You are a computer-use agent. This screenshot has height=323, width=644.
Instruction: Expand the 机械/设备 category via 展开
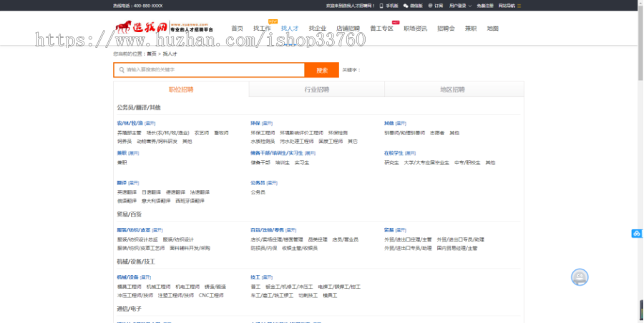point(145,277)
